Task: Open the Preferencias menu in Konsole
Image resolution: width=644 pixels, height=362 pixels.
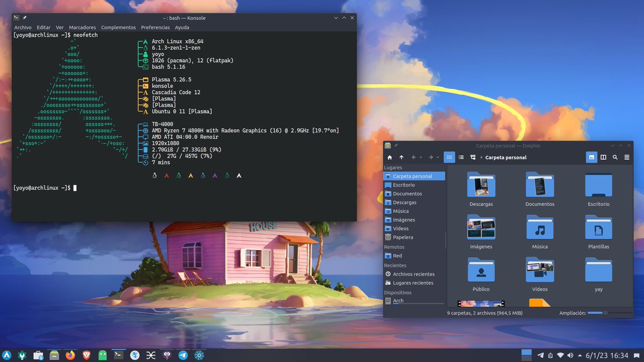Action: click(x=155, y=27)
